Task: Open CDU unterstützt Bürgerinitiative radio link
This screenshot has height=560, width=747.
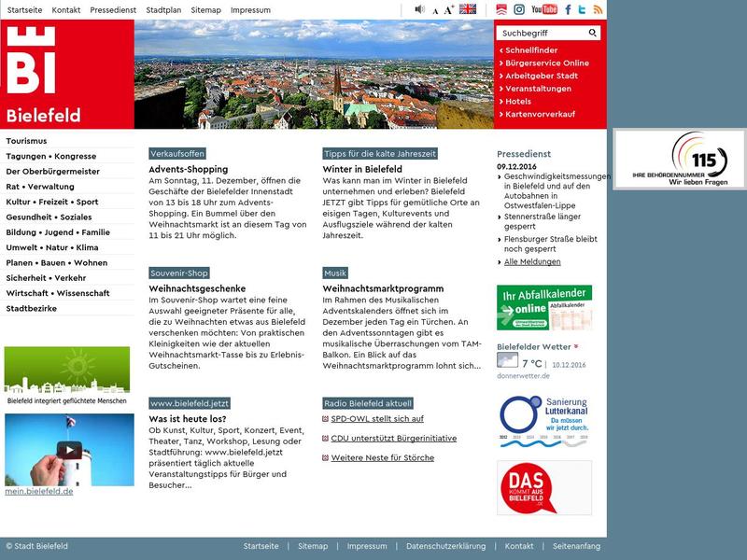Action: point(394,438)
